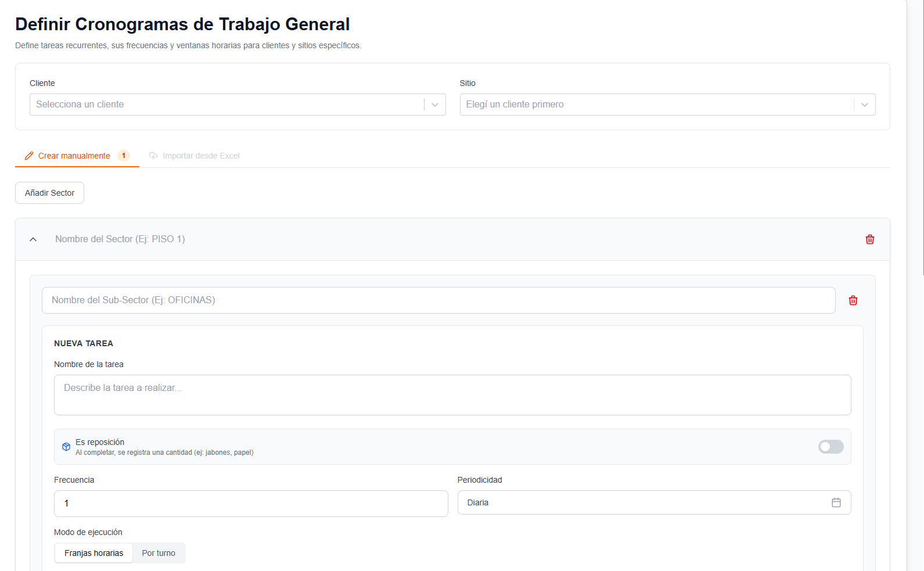Screen dimensions: 924x571
Task: Click the Frecuencia number field
Action: (251, 504)
